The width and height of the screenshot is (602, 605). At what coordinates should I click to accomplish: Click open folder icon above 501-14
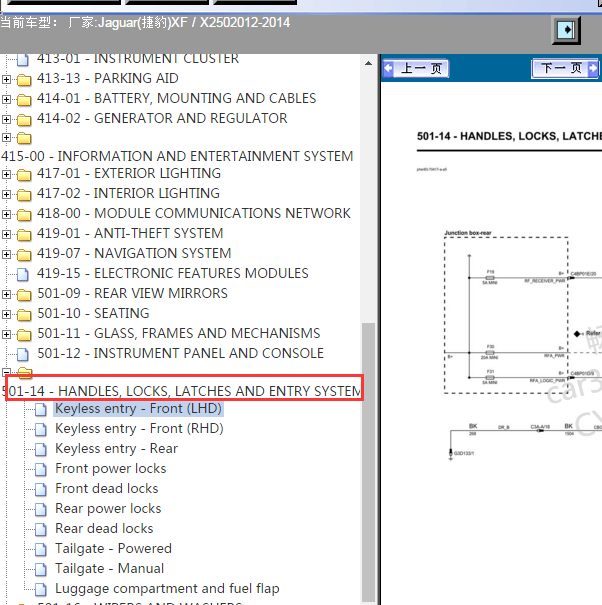pyautogui.click(x=24, y=371)
